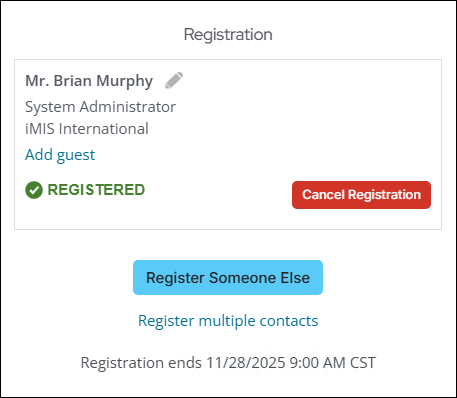The height and width of the screenshot is (398, 457).
Task: Click the iMIS International company text
Action: click(87, 129)
